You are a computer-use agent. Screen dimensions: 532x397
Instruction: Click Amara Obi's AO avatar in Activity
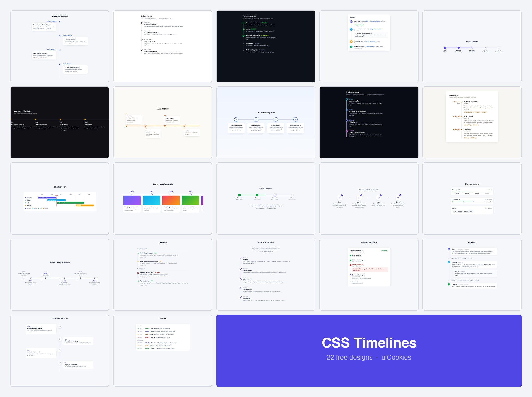351,42
